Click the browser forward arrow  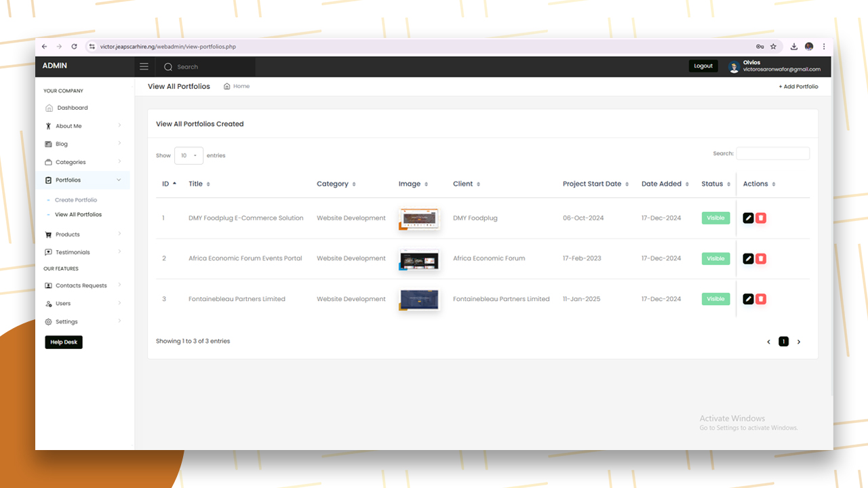coord(59,47)
